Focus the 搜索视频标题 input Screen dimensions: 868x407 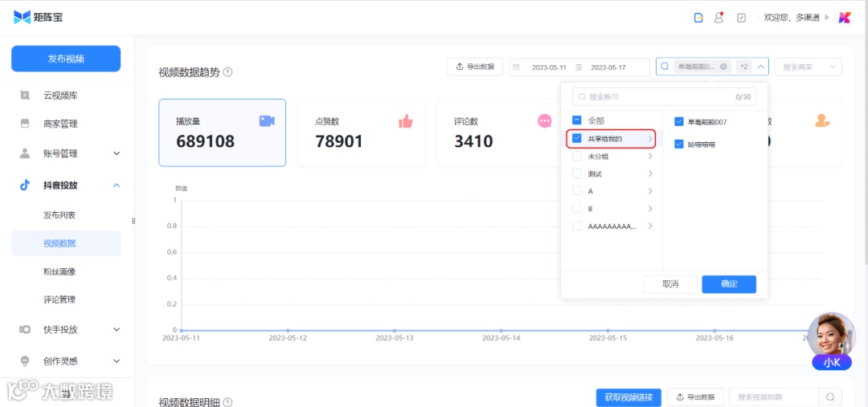coord(774,397)
